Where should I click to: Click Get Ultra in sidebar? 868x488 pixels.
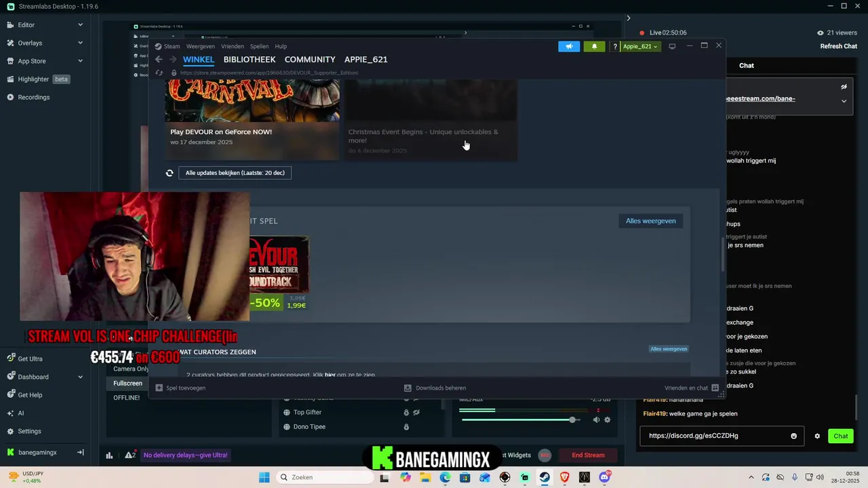[x=30, y=359]
